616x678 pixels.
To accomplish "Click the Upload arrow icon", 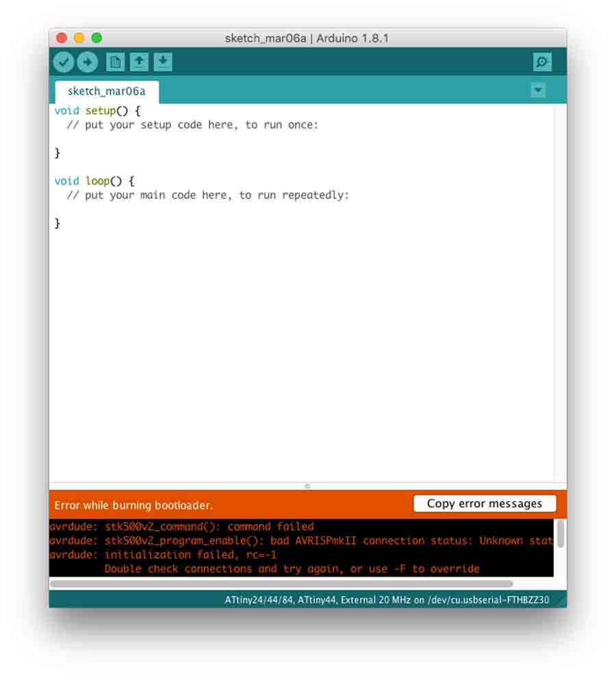I will [87, 62].
